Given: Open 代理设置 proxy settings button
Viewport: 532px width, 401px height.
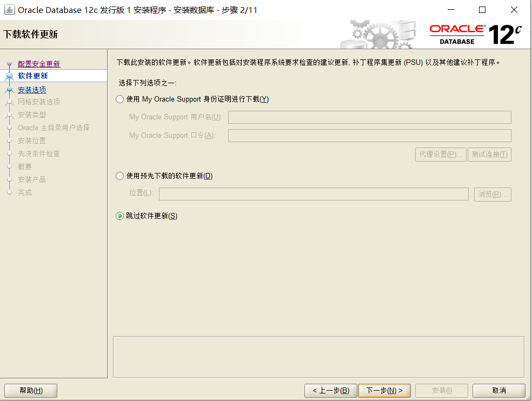Looking at the screenshot, I should tap(441, 155).
